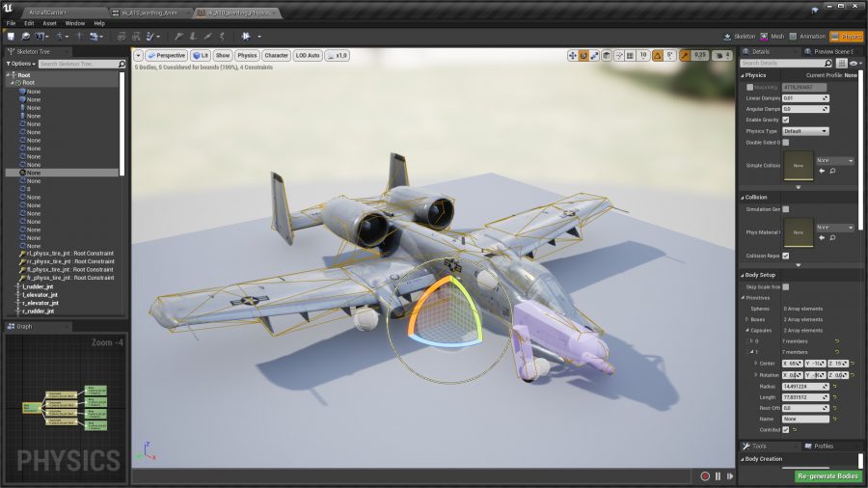
Task: Toggle the Skip Scale from Animation checkbox
Action: 785,286
